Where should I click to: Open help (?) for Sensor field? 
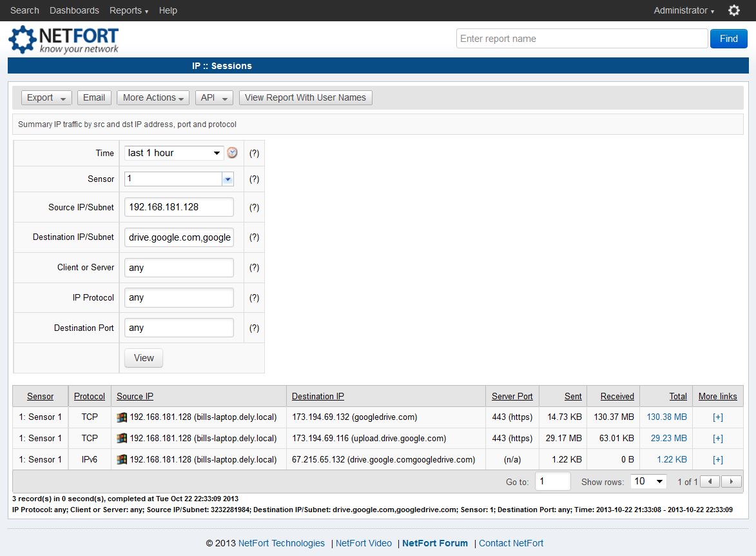click(254, 179)
